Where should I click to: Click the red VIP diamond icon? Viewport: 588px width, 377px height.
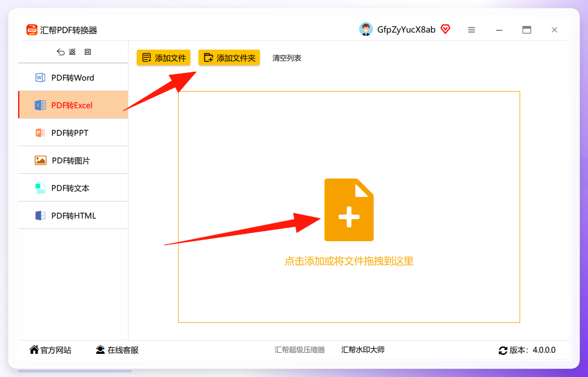pos(445,29)
